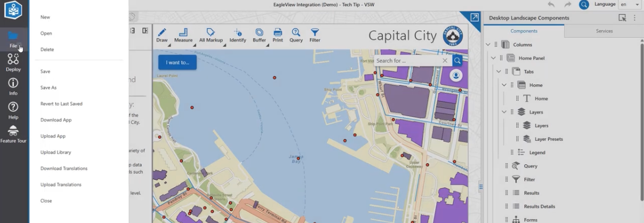Select the Measure tool in map toolbar
644x223 pixels.
click(183, 36)
